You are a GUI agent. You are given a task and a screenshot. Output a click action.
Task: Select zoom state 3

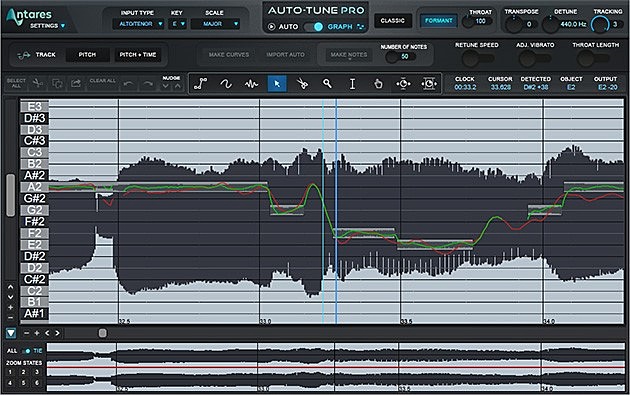(x=37, y=372)
